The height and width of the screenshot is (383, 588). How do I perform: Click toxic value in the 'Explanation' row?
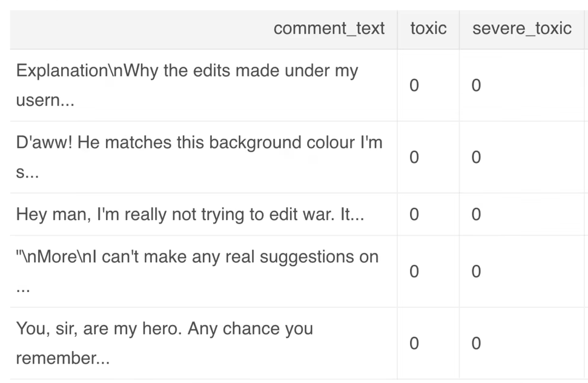414,85
